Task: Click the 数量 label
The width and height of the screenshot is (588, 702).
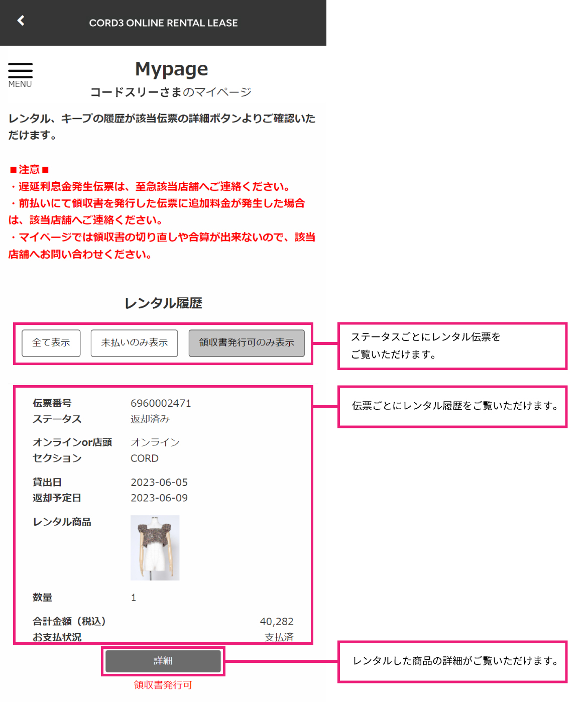Action: click(x=42, y=598)
